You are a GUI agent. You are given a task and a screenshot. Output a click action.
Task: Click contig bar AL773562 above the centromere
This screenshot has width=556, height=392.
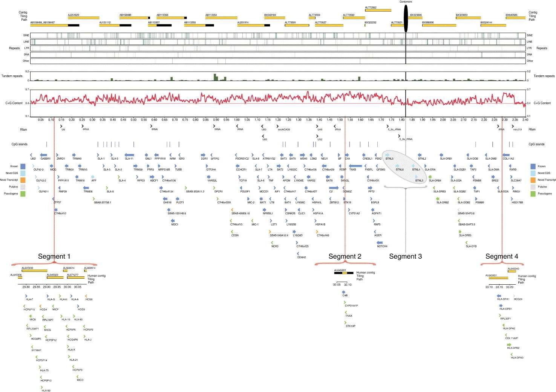378,10
